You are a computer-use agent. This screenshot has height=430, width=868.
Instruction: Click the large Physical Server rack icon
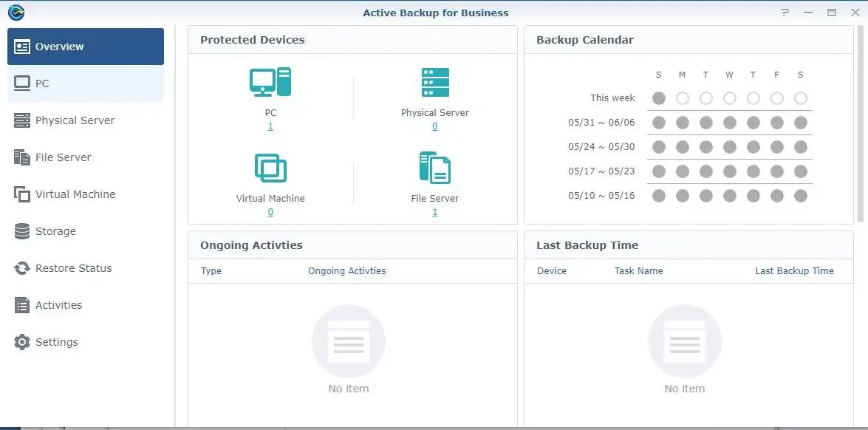click(435, 83)
